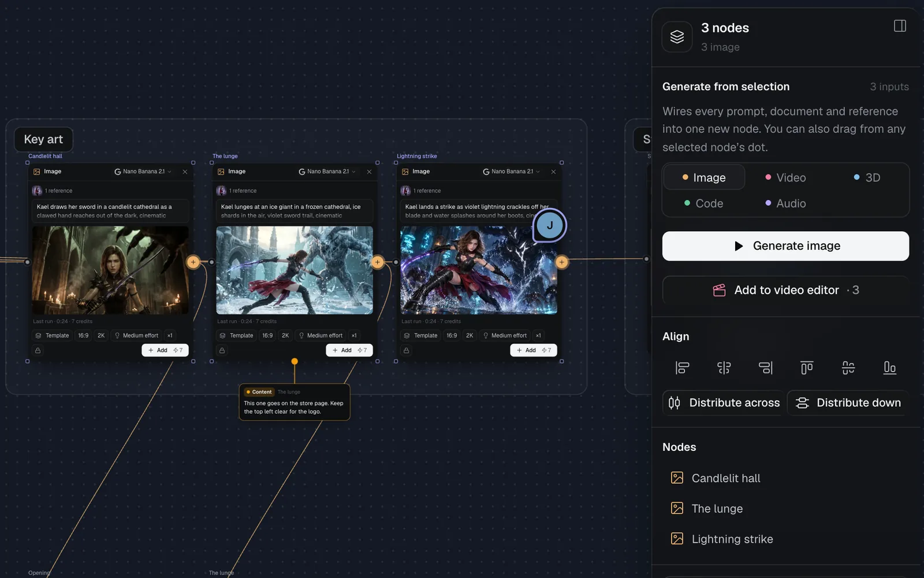Close The lunge image node
Image resolution: width=924 pixels, height=578 pixels.
tap(369, 172)
